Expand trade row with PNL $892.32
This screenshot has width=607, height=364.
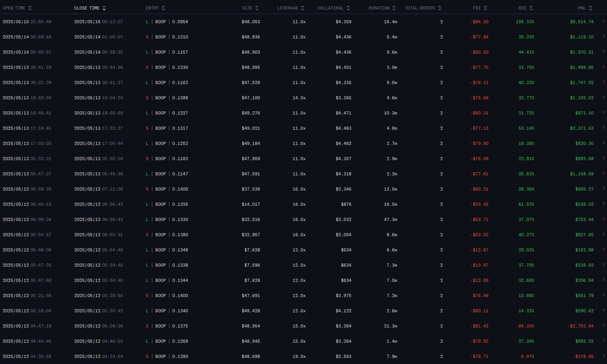tap(602, 341)
